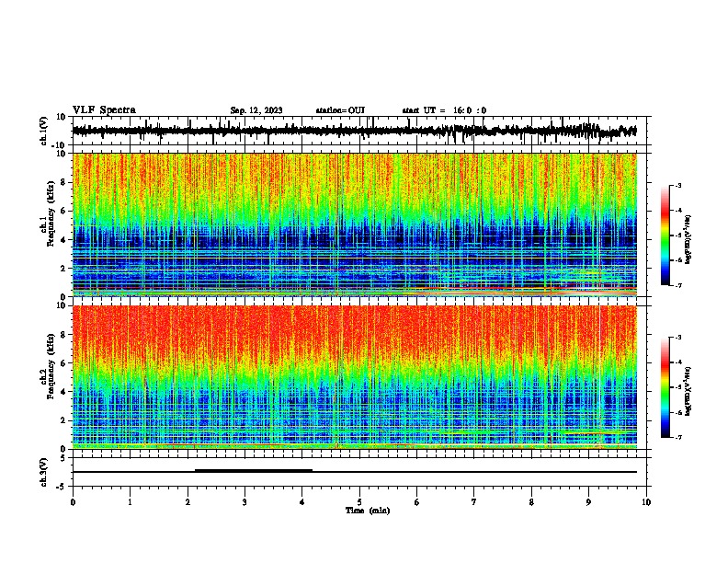The width and height of the screenshot is (728, 563).
Task: Click the 'station=OUJ' label
Action: coord(340,110)
